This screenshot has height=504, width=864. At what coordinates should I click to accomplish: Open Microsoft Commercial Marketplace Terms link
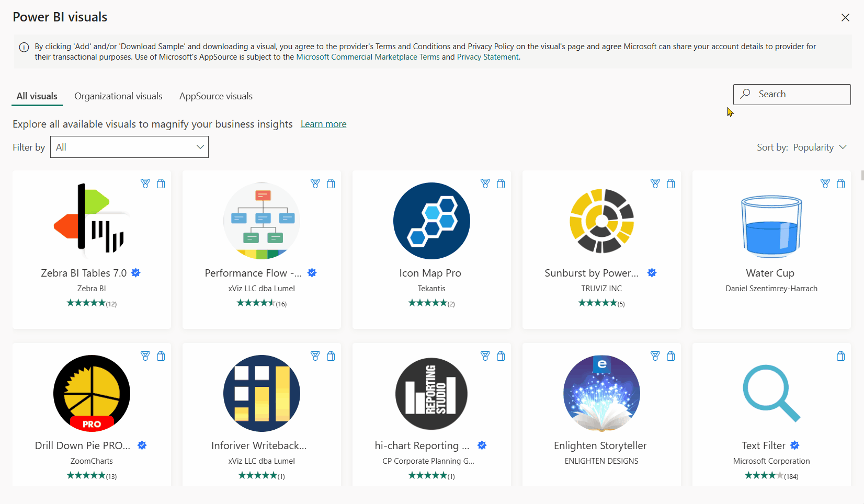tap(368, 57)
